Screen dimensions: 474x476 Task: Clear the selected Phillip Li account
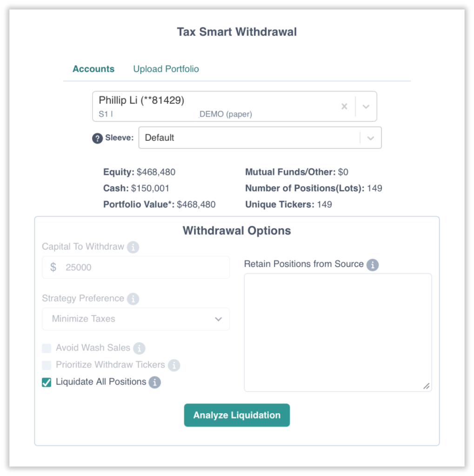[x=344, y=106]
